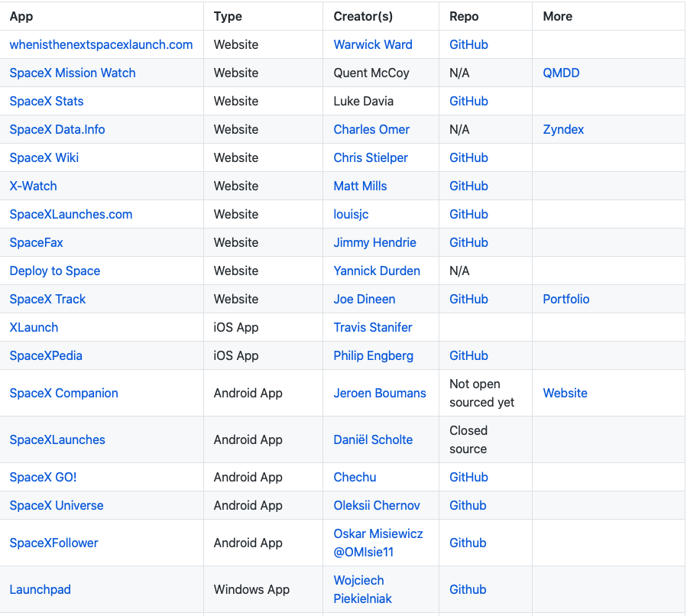Open GitHub repo for SpaceX Wiki
The width and height of the screenshot is (687, 616).
coord(468,157)
